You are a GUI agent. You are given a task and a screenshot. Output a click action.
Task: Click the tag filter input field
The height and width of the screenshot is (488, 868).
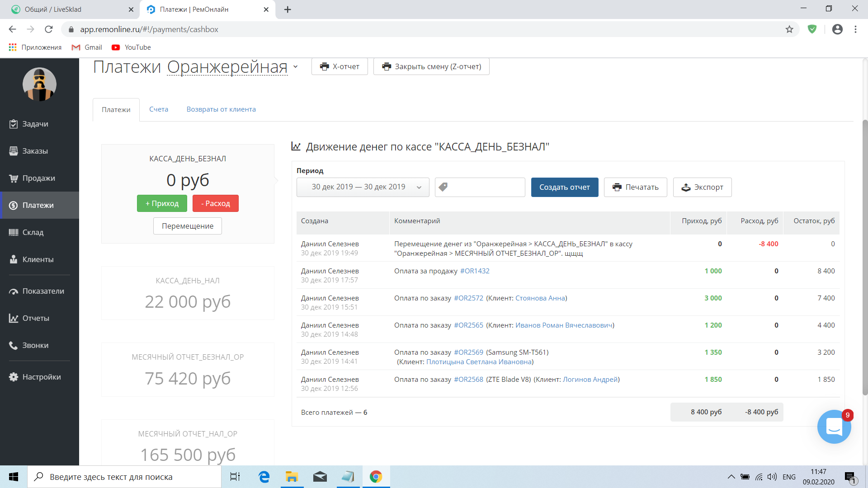point(484,187)
